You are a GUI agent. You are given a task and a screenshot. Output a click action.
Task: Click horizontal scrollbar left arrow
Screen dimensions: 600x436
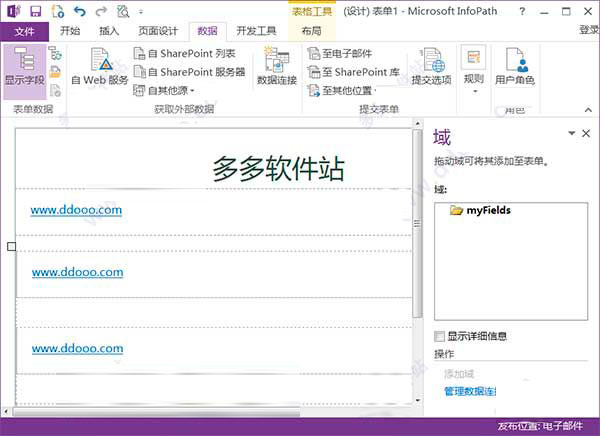[x=6, y=412]
